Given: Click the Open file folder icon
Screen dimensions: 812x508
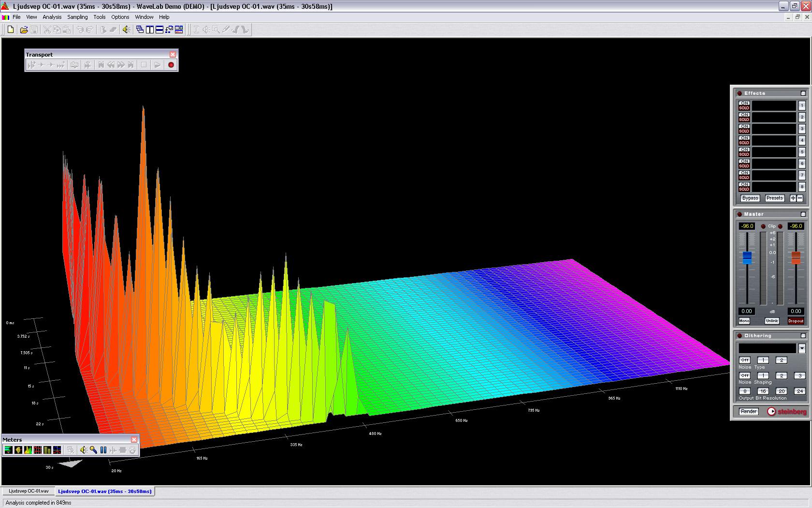Looking at the screenshot, I should (23, 30).
